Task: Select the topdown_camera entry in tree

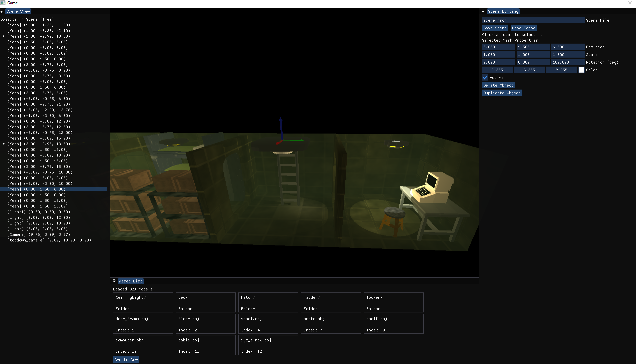Action: [49, 240]
